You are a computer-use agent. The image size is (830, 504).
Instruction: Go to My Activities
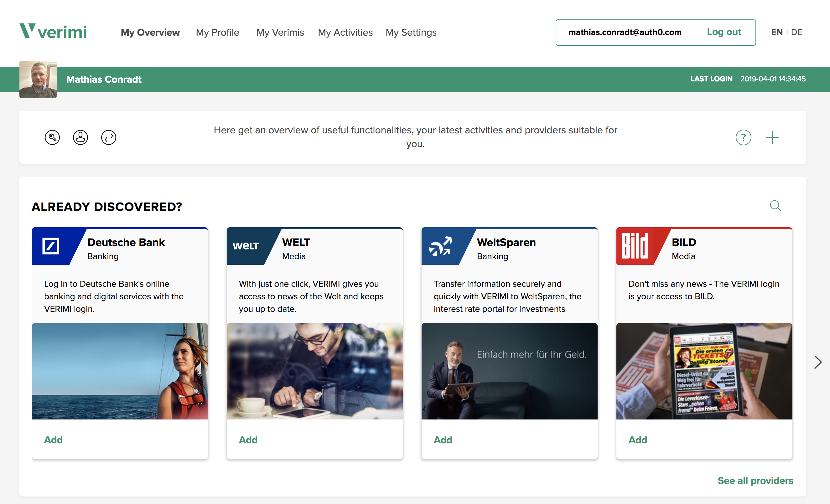click(345, 32)
